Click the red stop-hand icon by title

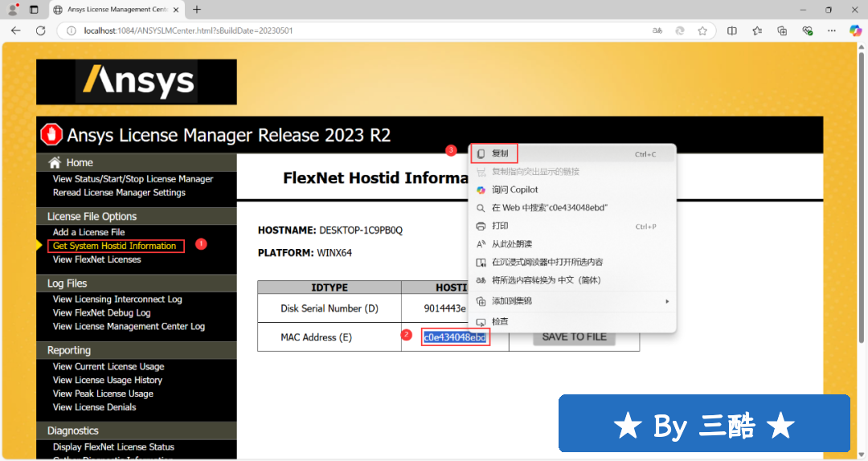[51, 134]
